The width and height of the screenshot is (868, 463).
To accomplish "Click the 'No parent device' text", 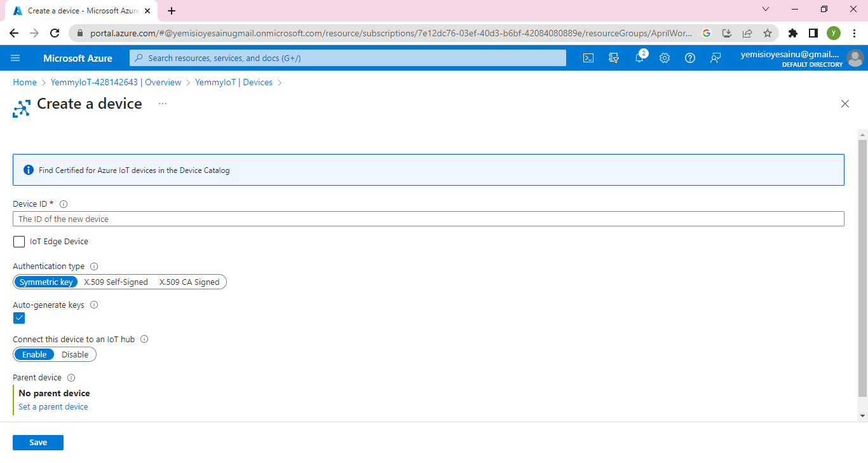I will [x=55, y=393].
